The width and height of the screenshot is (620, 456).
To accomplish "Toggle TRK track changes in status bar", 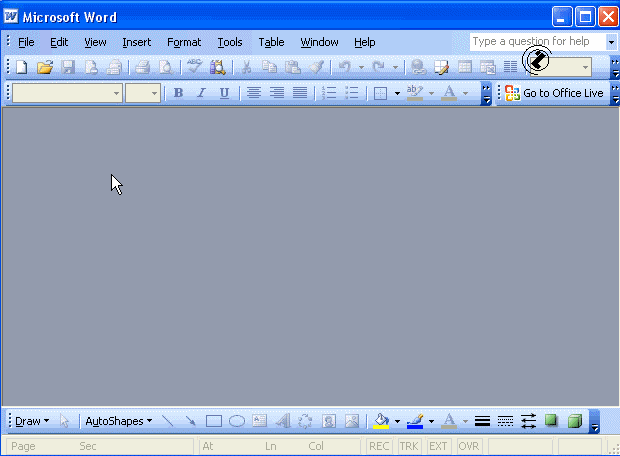I will (x=409, y=446).
